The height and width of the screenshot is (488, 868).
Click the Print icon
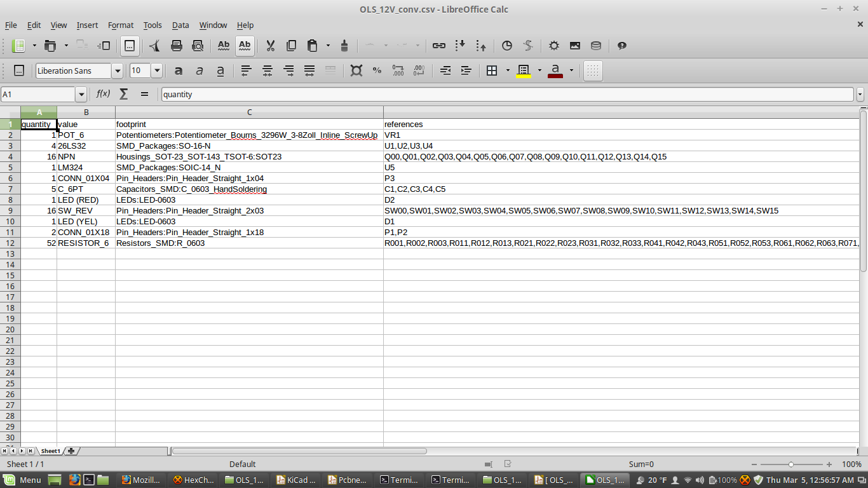(x=177, y=46)
